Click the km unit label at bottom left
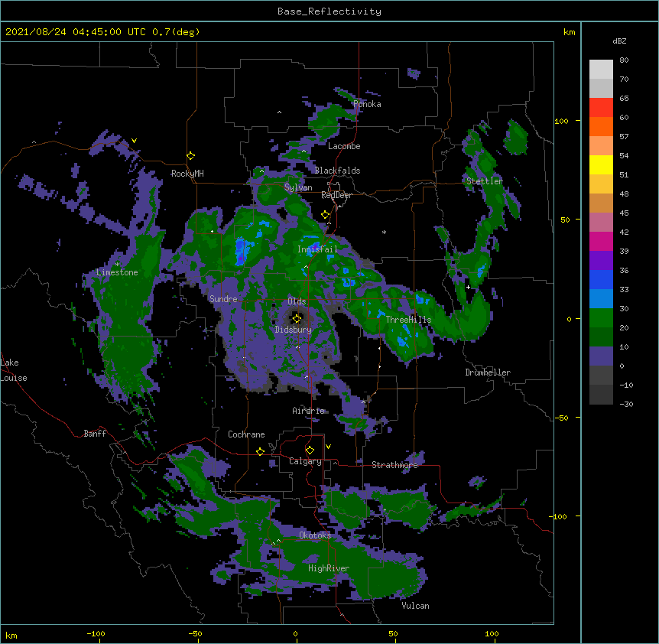 pos(11,636)
